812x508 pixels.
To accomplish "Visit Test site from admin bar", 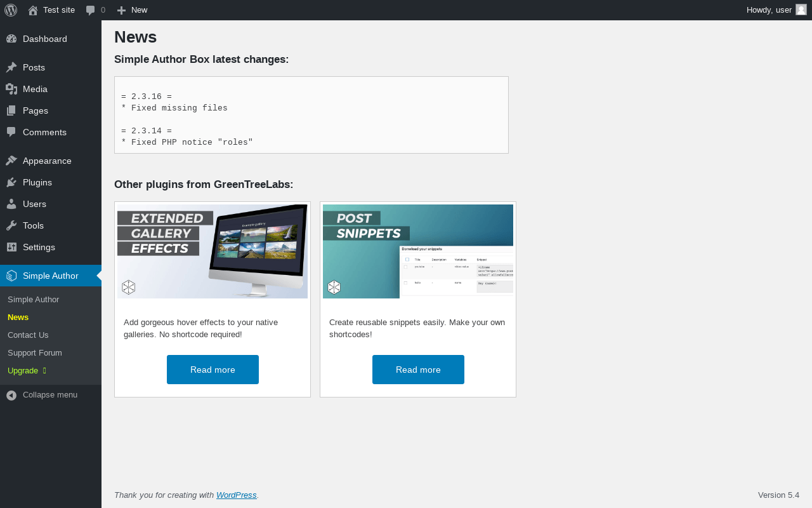I will pos(51,10).
